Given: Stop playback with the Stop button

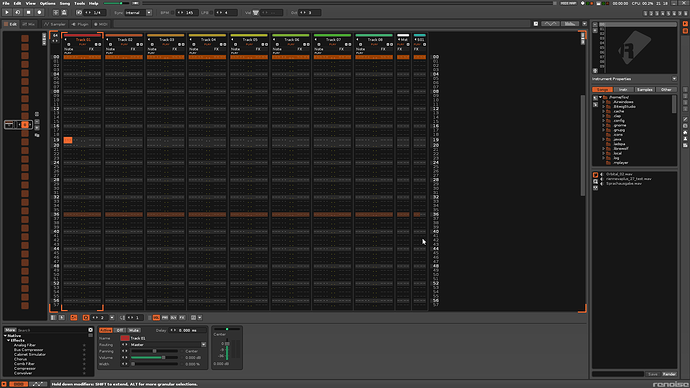Looking at the screenshot, I should (29, 13).
